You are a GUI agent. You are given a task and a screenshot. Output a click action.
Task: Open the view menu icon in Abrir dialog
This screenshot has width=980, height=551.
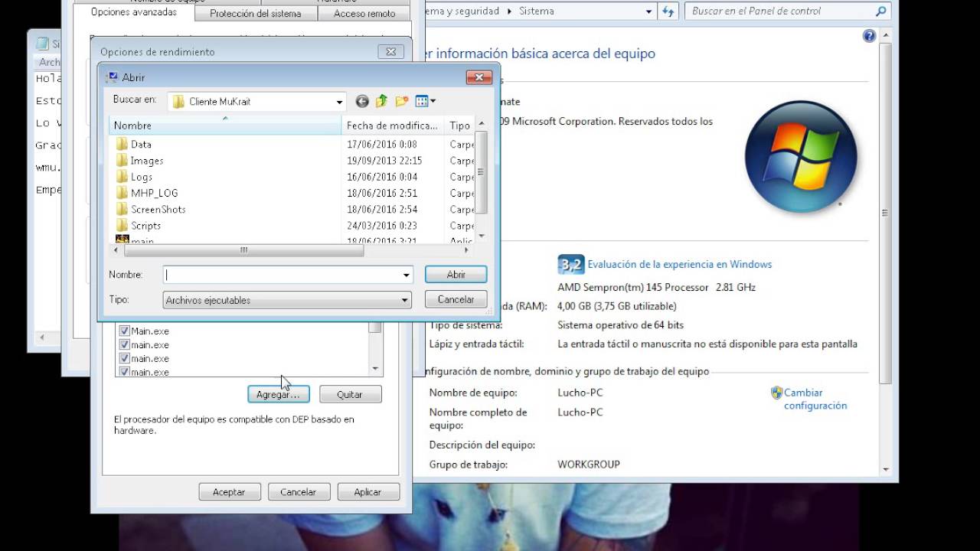pyautogui.click(x=425, y=101)
